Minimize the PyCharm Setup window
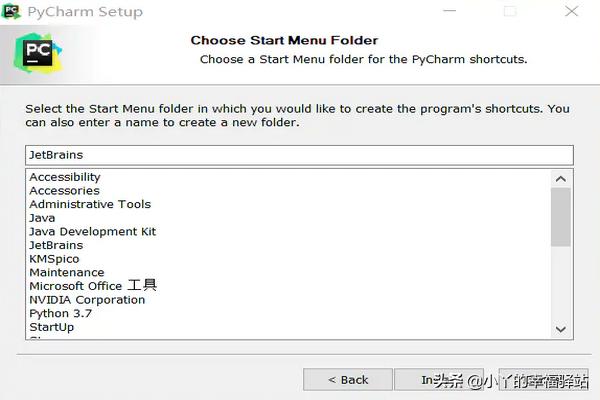The width and height of the screenshot is (600, 400). (450, 12)
